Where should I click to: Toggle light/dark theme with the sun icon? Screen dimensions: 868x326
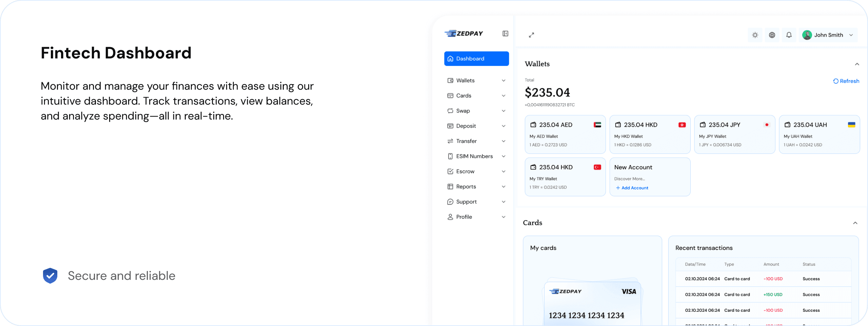tap(755, 35)
